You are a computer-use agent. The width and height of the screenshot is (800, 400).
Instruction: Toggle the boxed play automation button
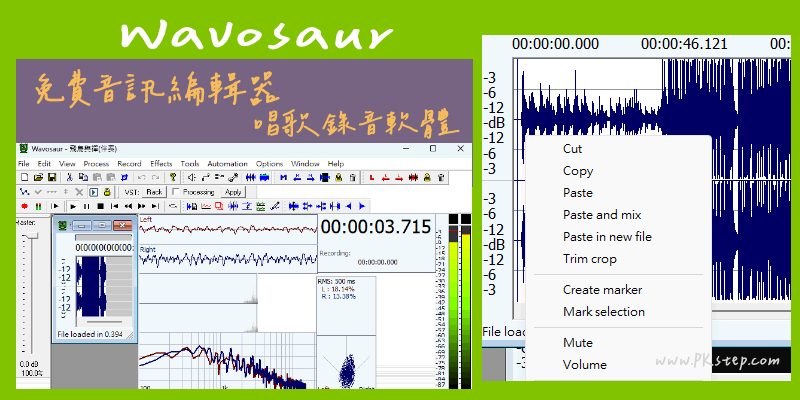click(x=94, y=192)
